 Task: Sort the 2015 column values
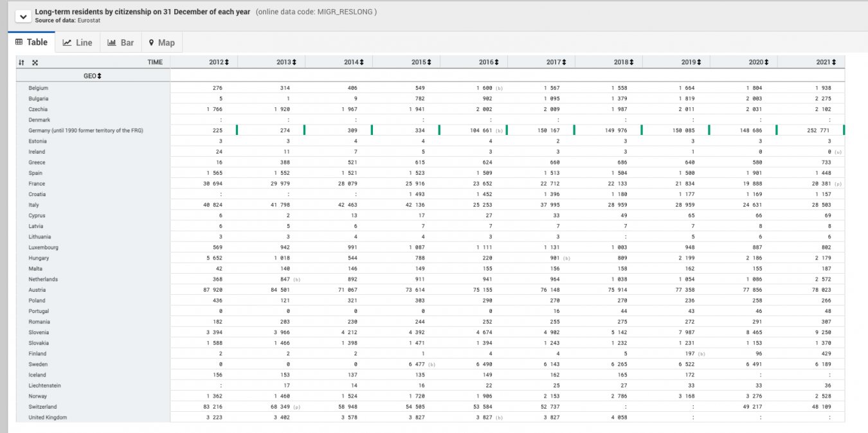429,62
